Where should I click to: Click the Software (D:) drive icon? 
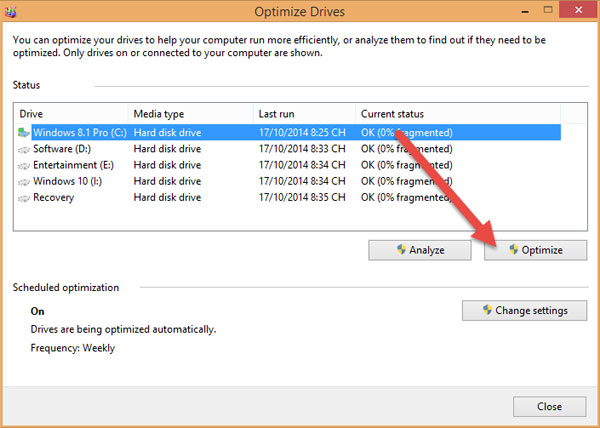click(24, 150)
